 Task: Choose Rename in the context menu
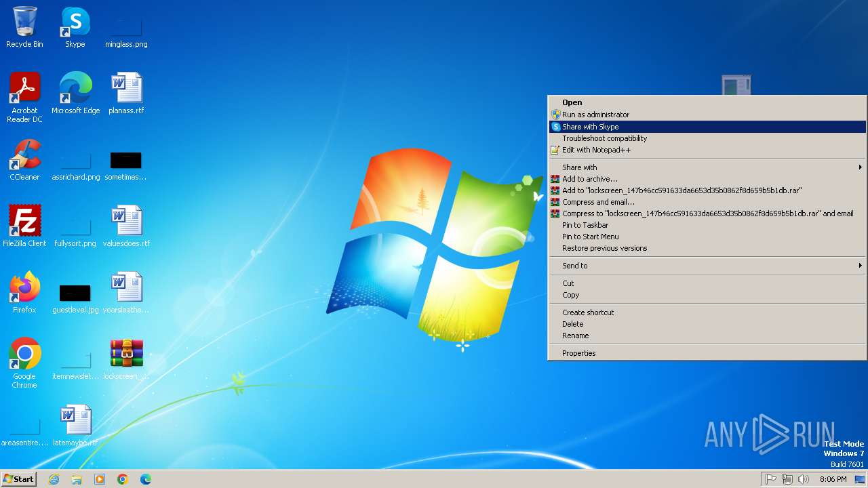pos(707,335)
